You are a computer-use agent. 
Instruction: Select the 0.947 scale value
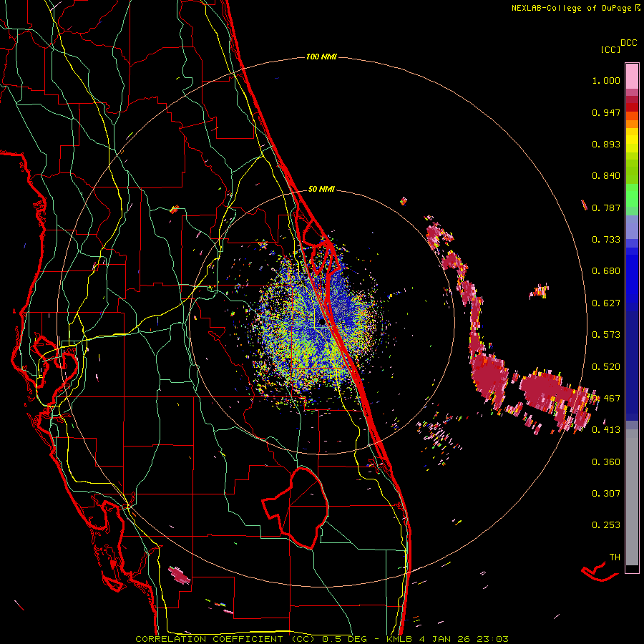click(x=606, y=112)
